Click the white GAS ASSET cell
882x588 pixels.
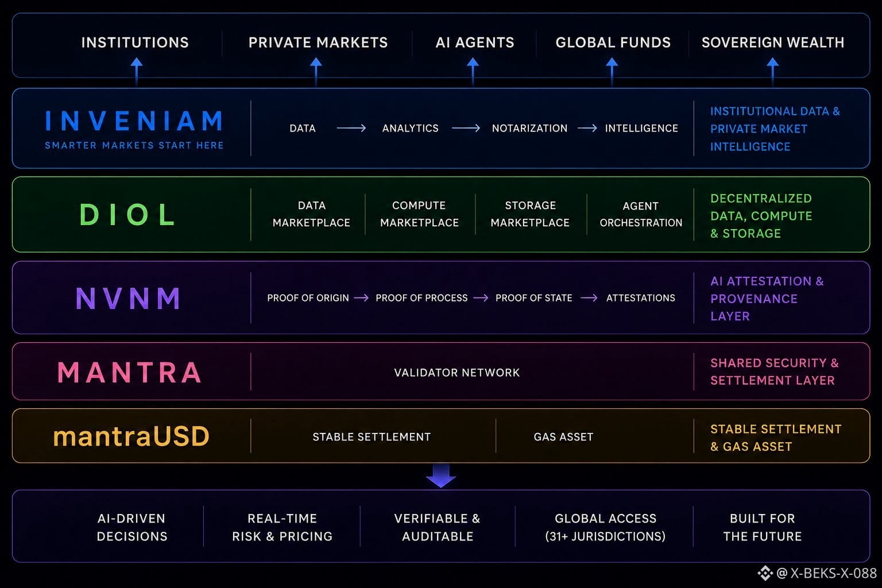(x=563, y=437)
